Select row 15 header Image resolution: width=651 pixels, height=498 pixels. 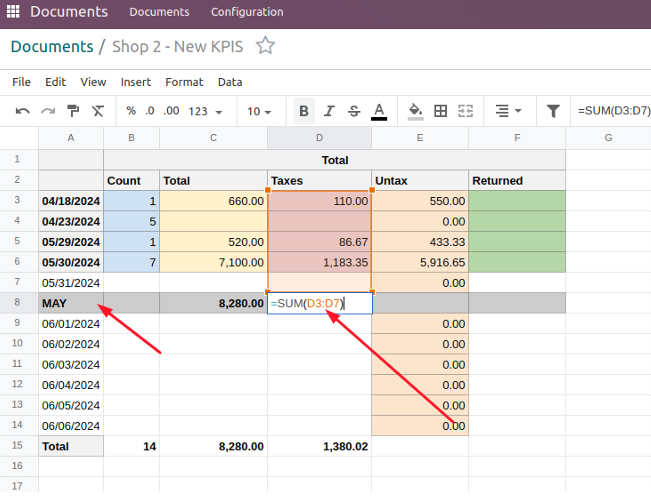[x=17, y=445]
